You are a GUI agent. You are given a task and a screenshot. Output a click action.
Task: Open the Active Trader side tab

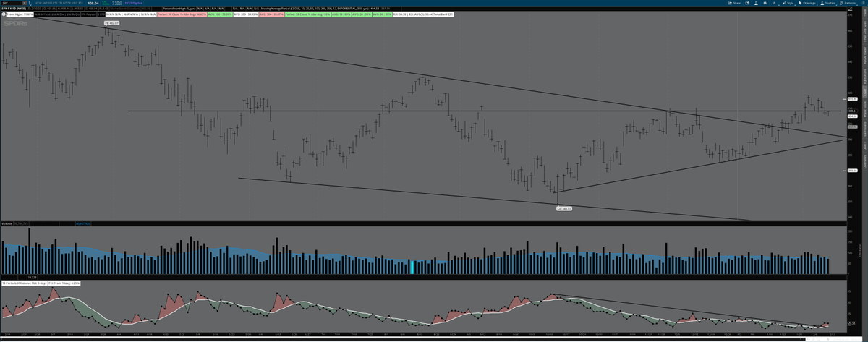coord(864,56)
